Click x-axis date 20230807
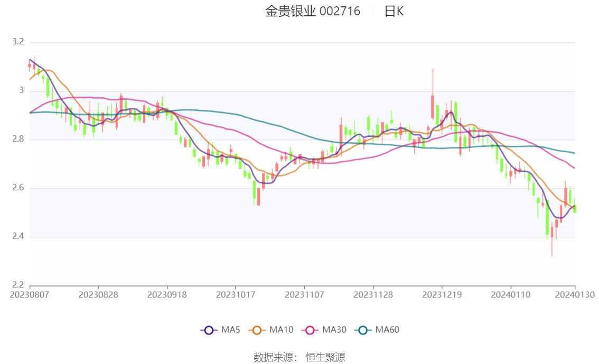Screen dimensions: 599x364 tap(30, 295)
